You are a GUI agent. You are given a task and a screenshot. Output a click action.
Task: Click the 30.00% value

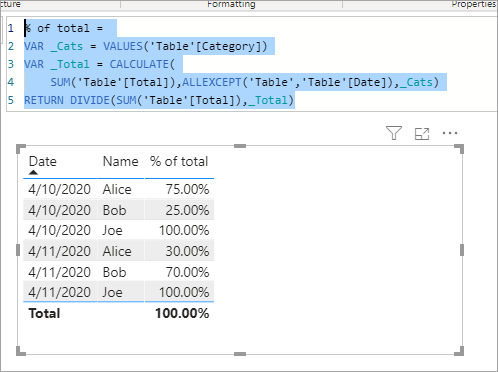coord(187,251)
